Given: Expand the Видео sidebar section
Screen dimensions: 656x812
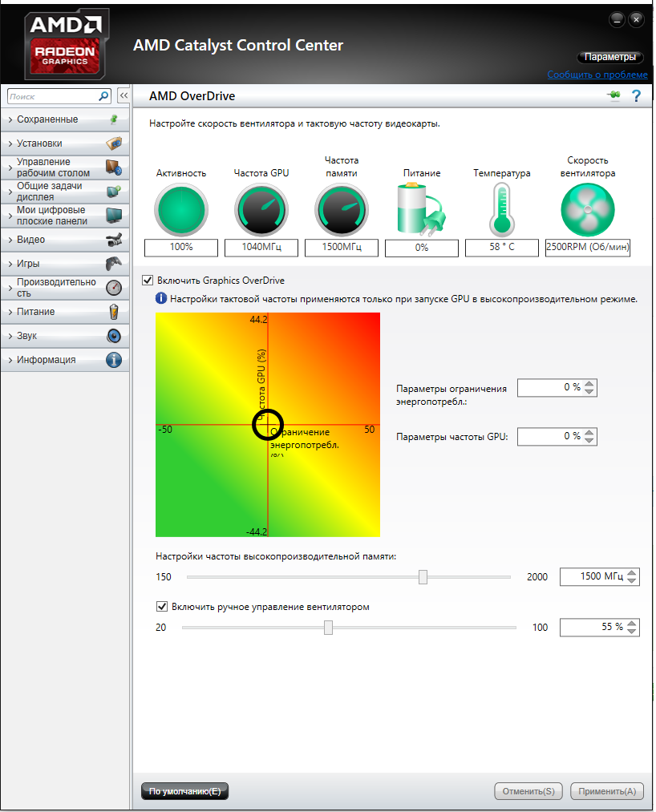Looking at the screenshot, I should pos(64,240).
